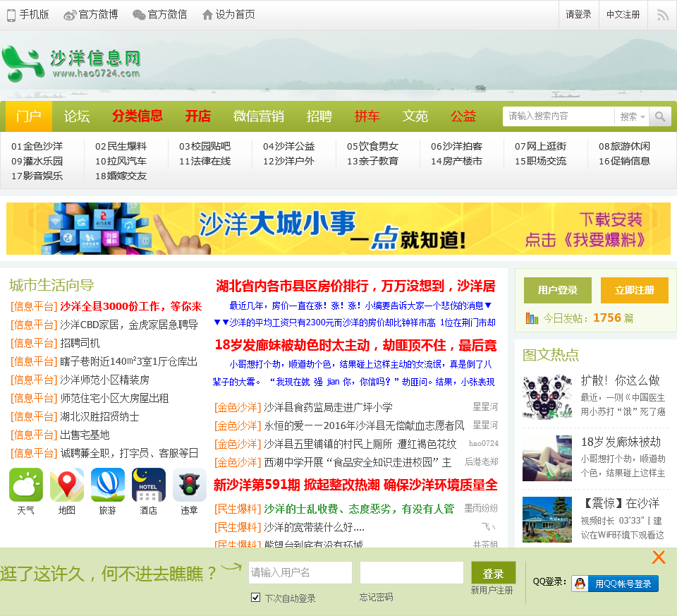Open 微信营销 navigation item
The image size is (677, 616).
[259, 116]
